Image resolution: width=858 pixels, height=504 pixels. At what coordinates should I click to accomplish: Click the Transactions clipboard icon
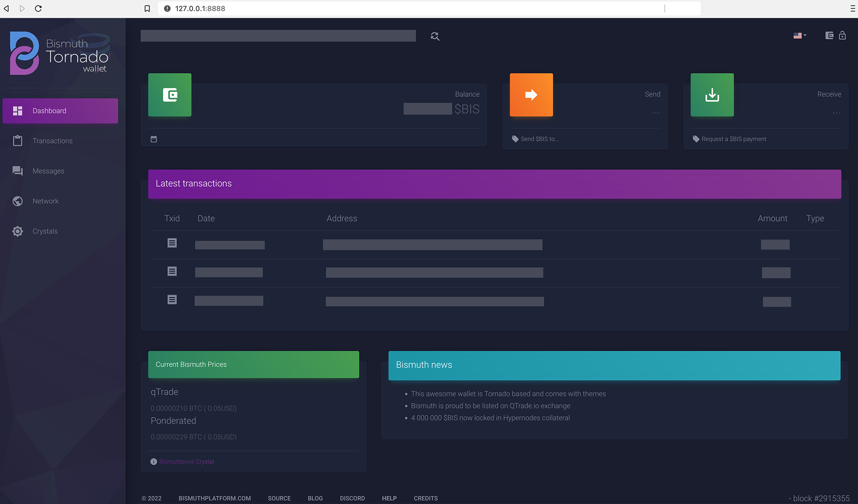18,141
